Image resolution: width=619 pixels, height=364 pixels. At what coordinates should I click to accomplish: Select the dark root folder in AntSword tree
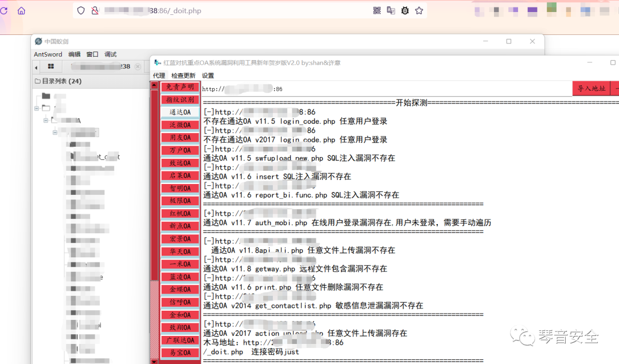pyautogui.click(x=46, y=96)
